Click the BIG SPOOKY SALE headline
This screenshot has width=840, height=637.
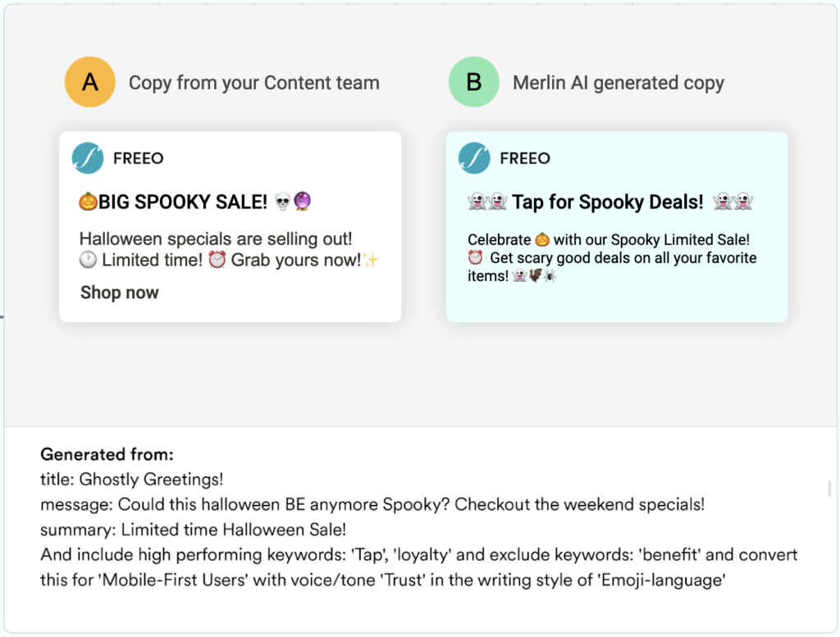(183, 202)
